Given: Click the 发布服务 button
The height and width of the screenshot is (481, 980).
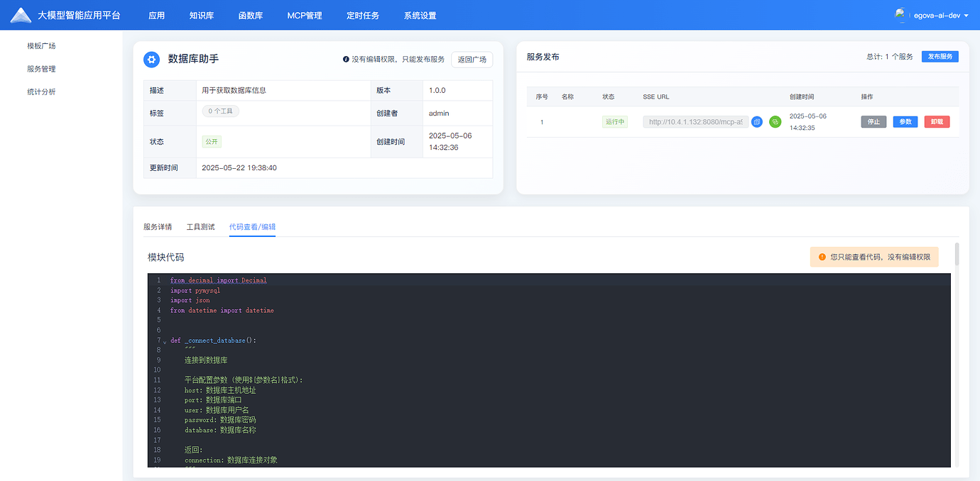Looking at the screenshot, I should pyautogui.click(x=940, y=56).
